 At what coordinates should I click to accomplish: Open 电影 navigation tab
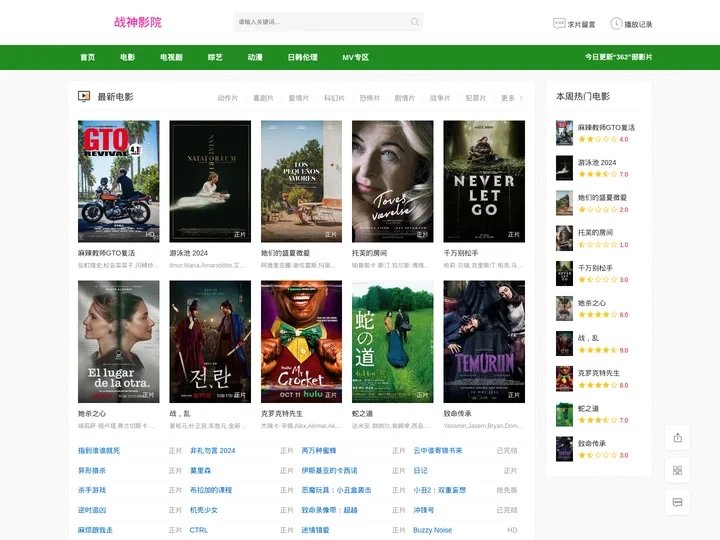pos(128,57)
